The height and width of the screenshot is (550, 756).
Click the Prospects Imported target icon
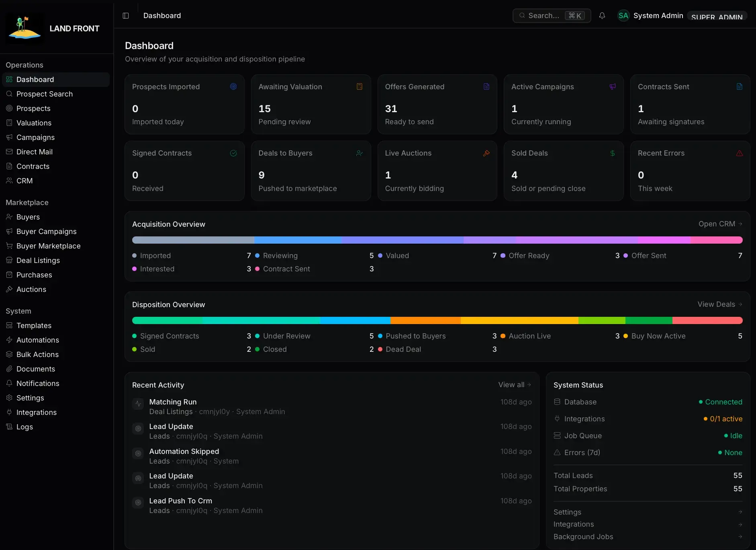[x=233, y=86]
